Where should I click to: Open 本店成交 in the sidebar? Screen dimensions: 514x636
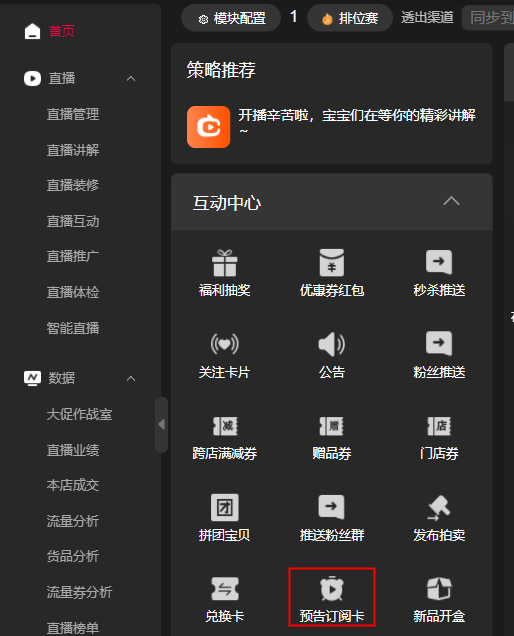(x=73, y=486)
